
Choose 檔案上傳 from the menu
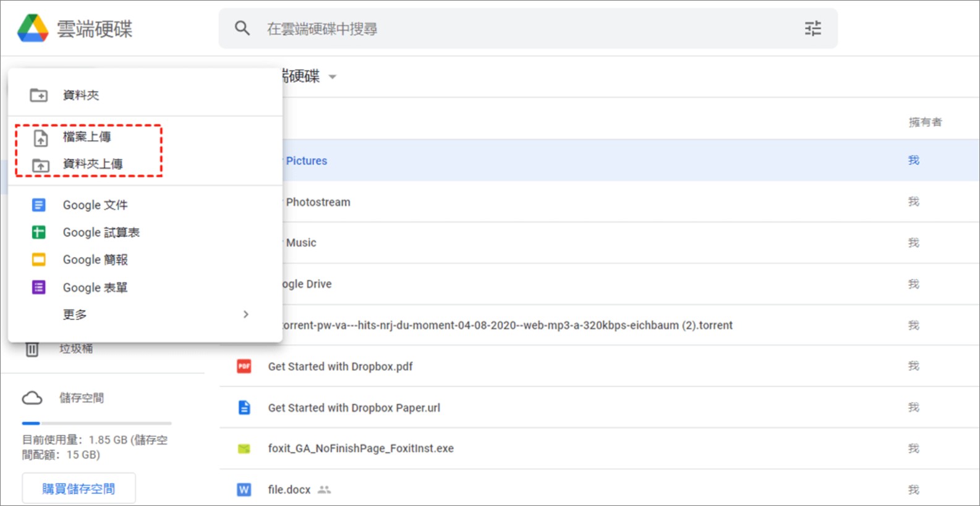point(145,137)
